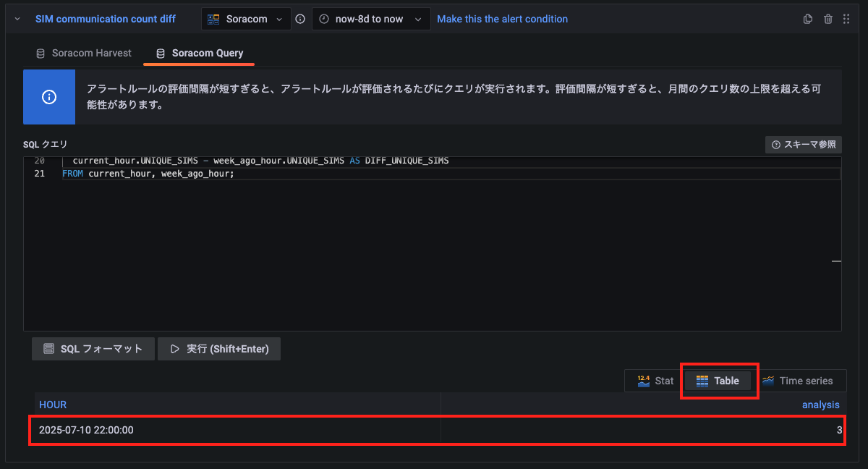Click the SQL クエリ label
The height and width of the screenshot is (469, 868).
point(45,145)
